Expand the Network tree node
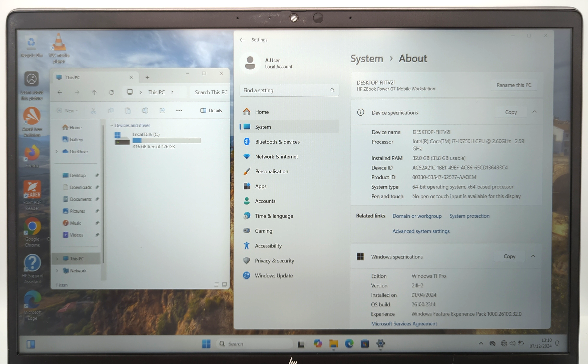Image resolution: width=588 pixels, height=364 pixels. coord(57,271)
